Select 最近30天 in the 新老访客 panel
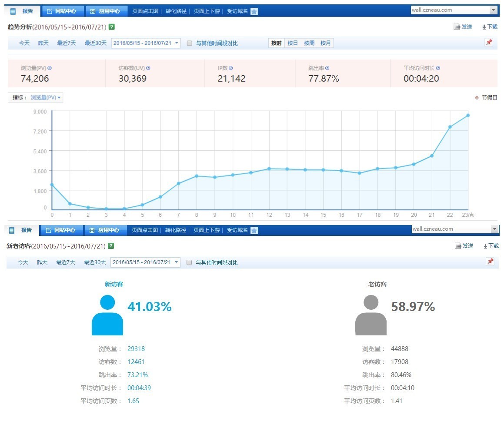The image size is (504, 424). [95, 262]
